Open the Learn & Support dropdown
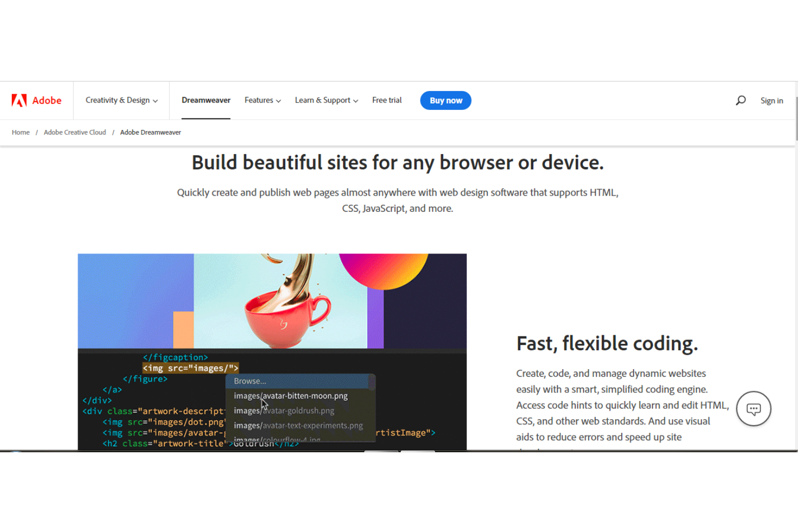This screenshot has width=798, height=532. coord(326,100)
